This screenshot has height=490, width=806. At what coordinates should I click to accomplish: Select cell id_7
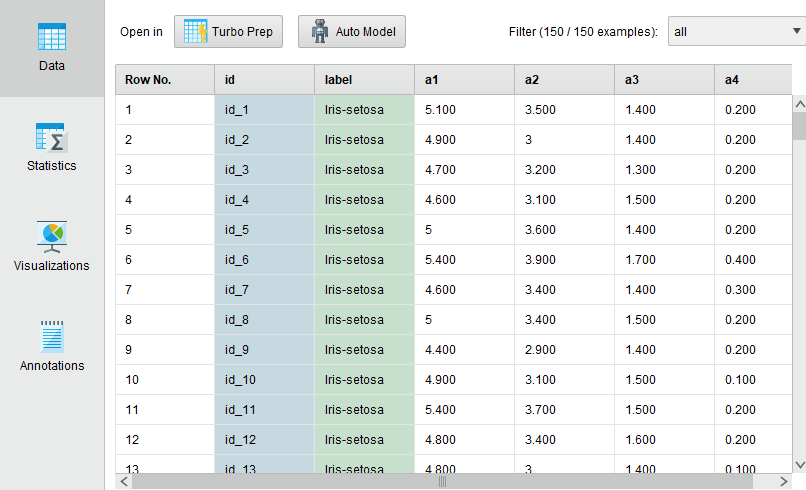[x=264, y=289]
